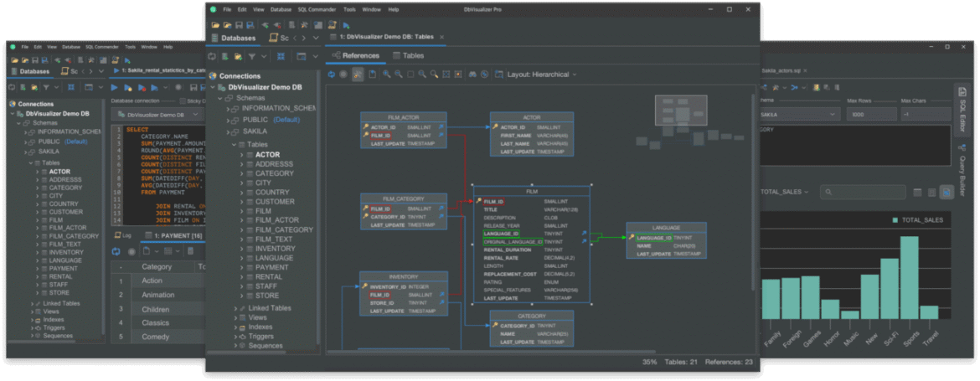Select the PAYMENT [16] result tab in left window
Viewport: 980px width, 381px height.
(173, 235)
